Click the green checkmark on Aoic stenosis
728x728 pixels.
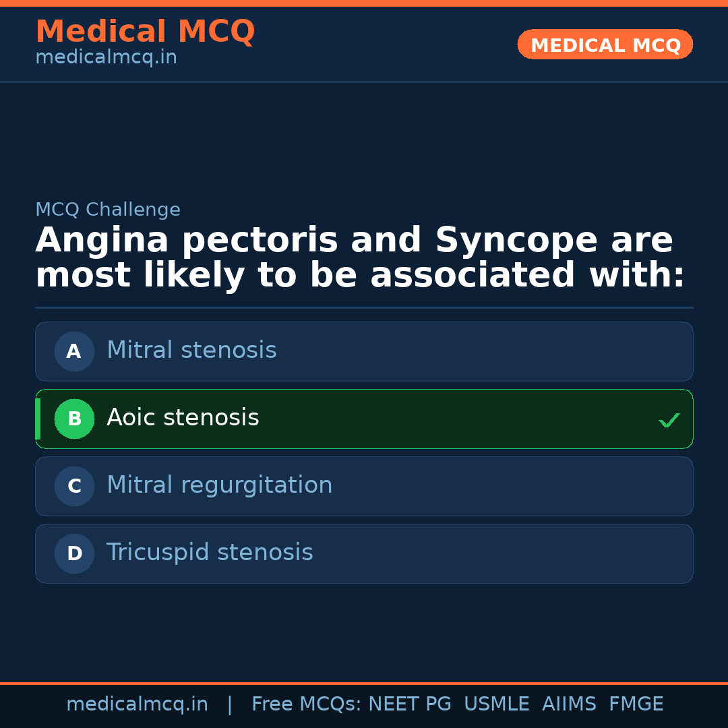point(669,420)
